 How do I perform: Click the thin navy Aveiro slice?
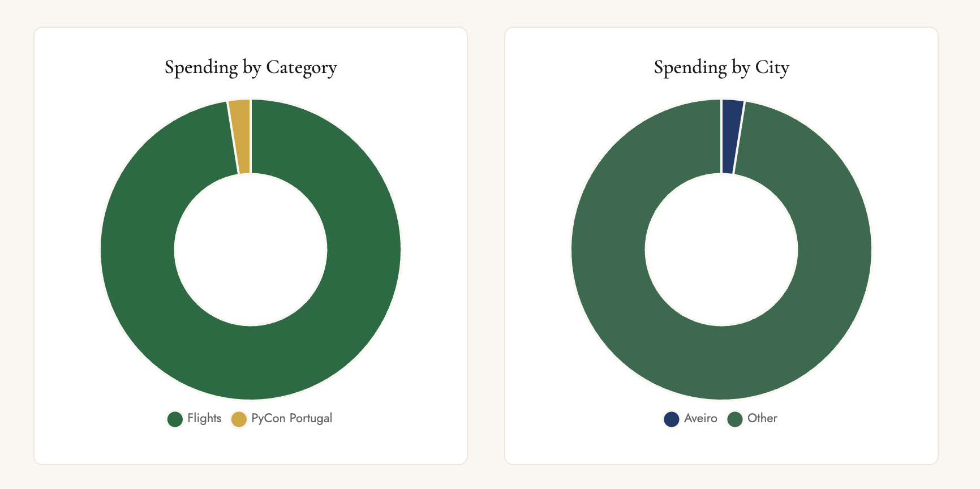(x=731, y=136)
